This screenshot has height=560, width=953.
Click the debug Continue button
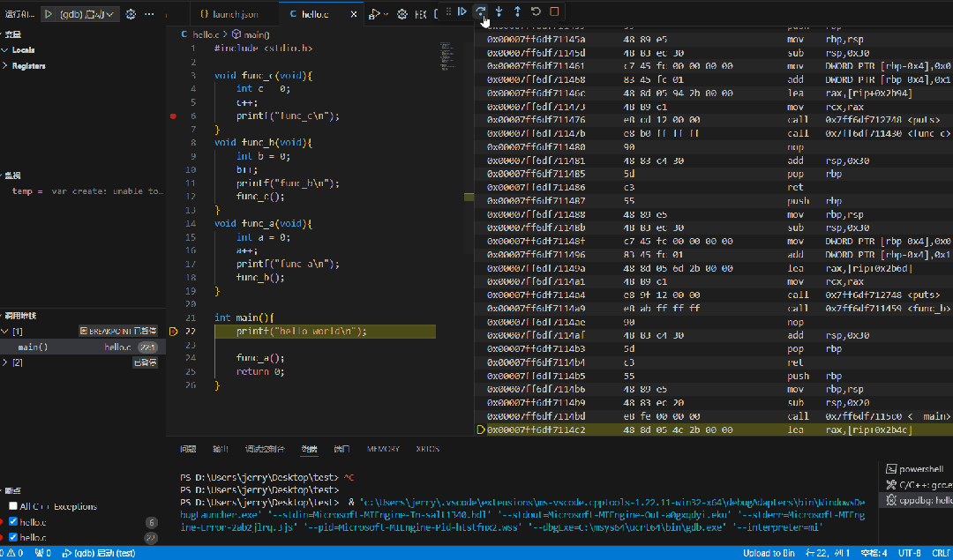pos(461,11)
